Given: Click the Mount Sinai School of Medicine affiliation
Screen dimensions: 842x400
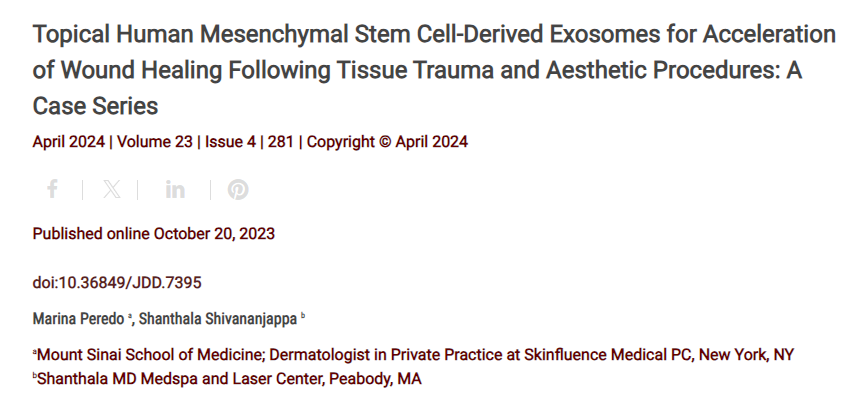Looking at the screenshot, I should pos(416,356).
